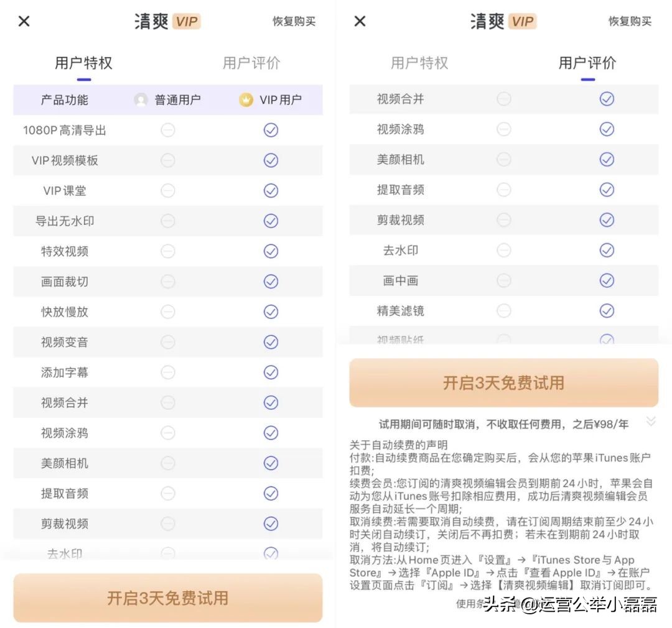672x628 pixels.
Task: Toggle the dash for 快放慢放 free user column
Action: coord(167,312)
